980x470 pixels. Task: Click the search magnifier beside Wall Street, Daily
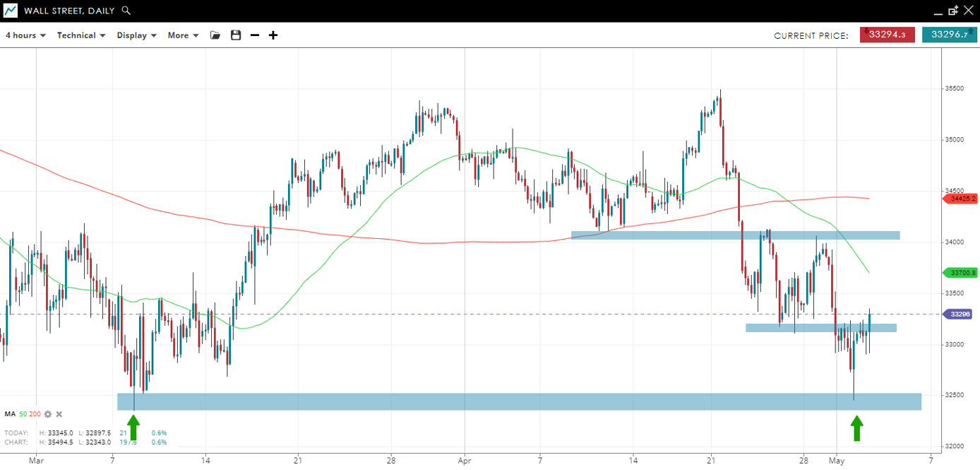[x=126, y=11]
